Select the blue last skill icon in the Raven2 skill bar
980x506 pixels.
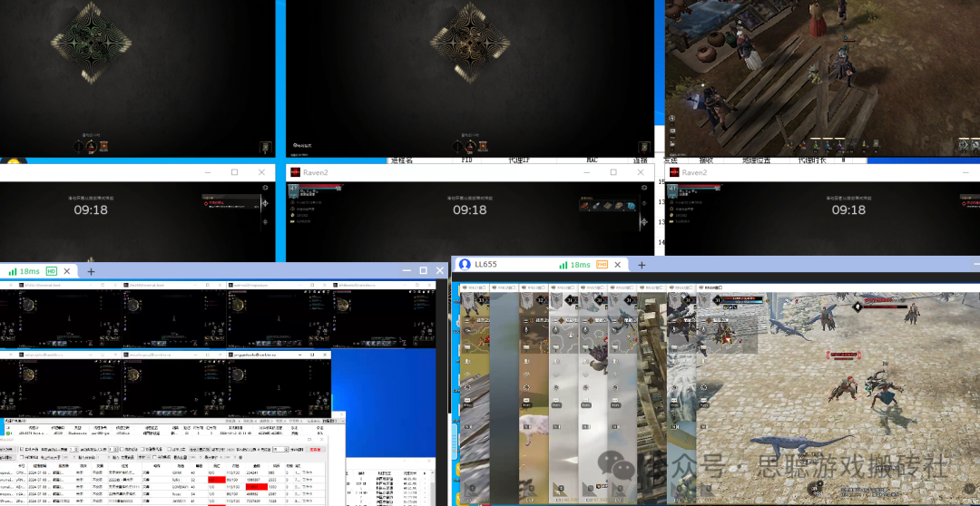[630, 206]
